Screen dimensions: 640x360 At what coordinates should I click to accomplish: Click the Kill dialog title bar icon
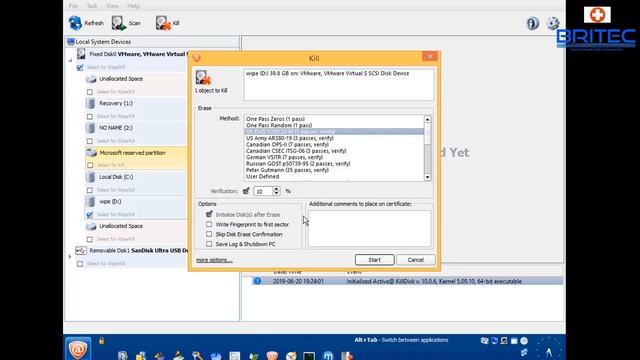197,58
